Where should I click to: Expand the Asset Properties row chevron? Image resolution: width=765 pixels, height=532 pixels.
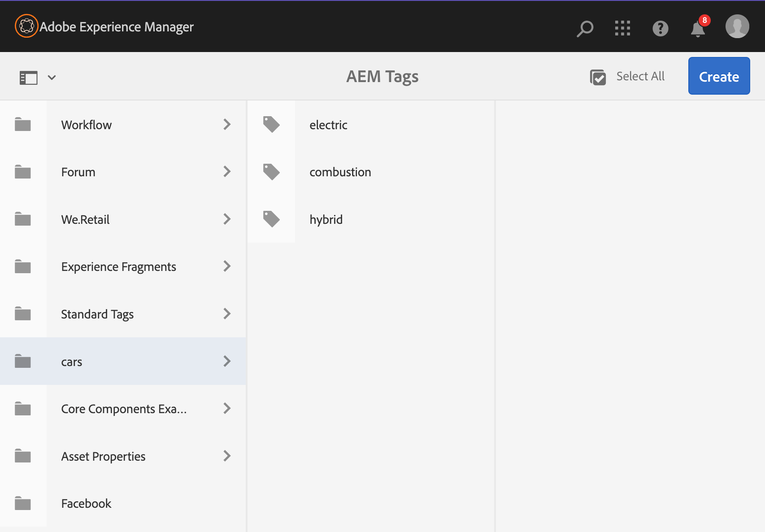[227, 456]
